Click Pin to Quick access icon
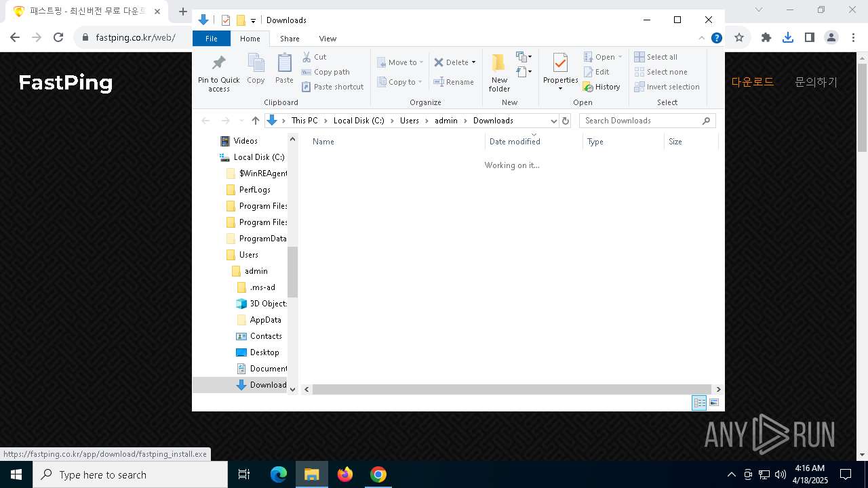 (x=218, y=63)
